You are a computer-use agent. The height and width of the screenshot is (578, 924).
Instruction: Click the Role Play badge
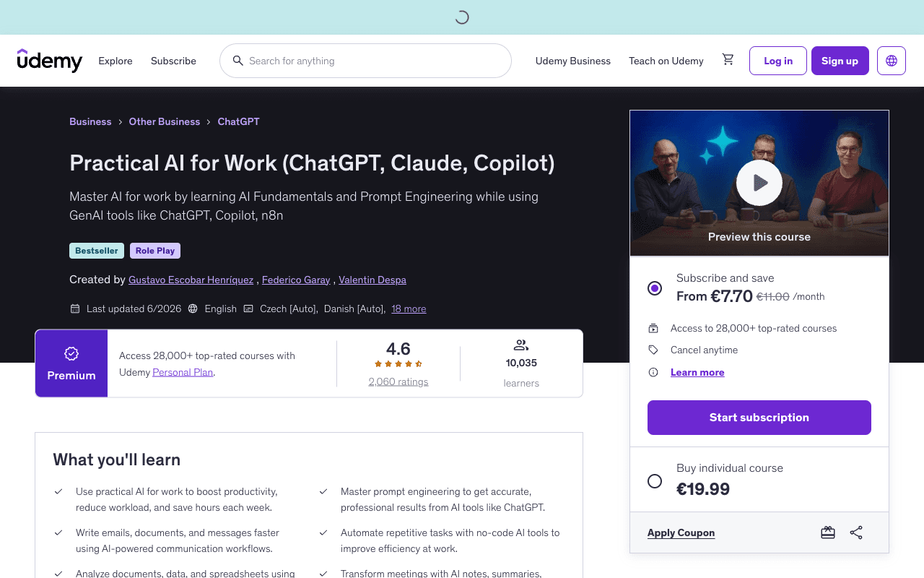(155, 251)
